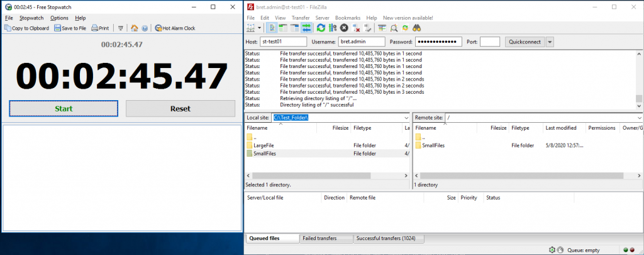Sort remote list by Permissions column
The image size is (644, 255).
602,128
